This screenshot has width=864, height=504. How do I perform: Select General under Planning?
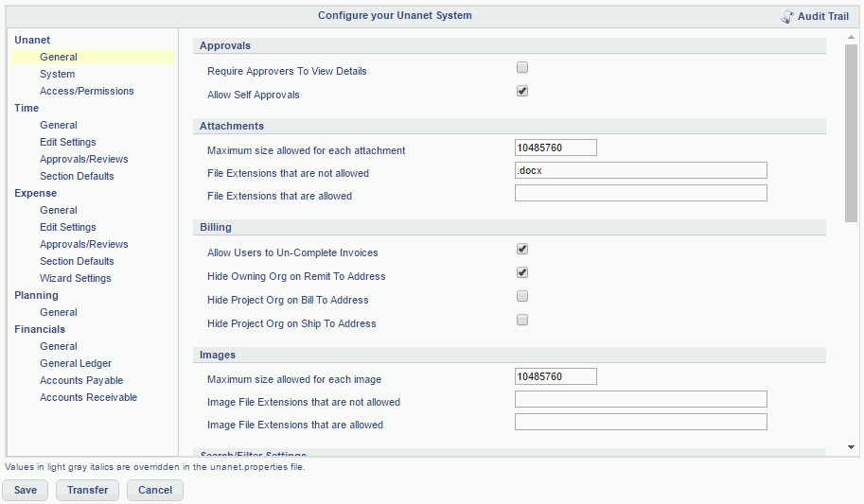[x=59, y=312]
